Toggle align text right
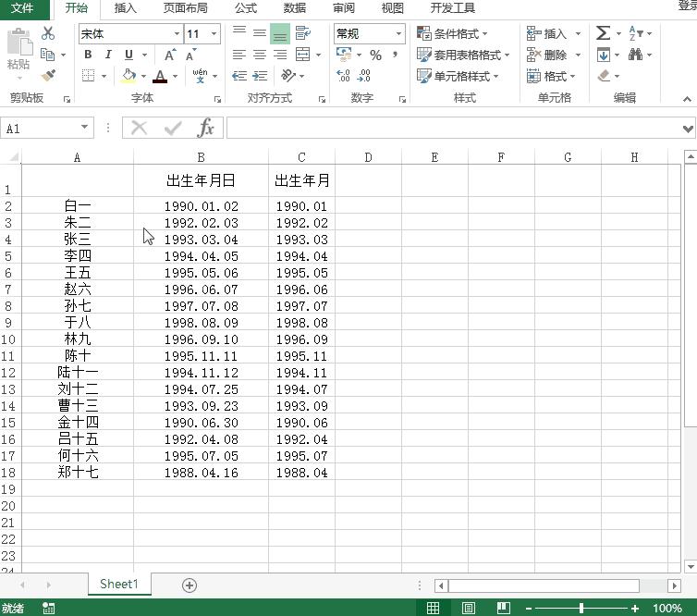697x616 pixels. (280, 55)
